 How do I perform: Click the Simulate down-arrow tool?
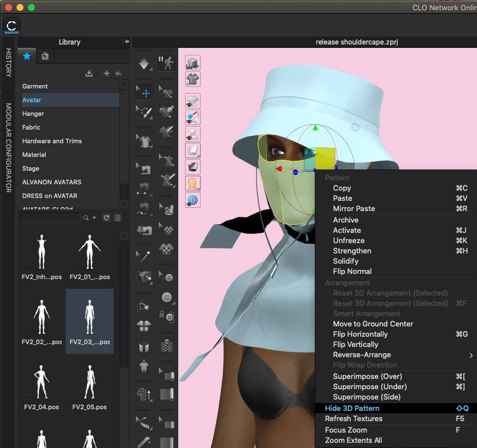144,64
